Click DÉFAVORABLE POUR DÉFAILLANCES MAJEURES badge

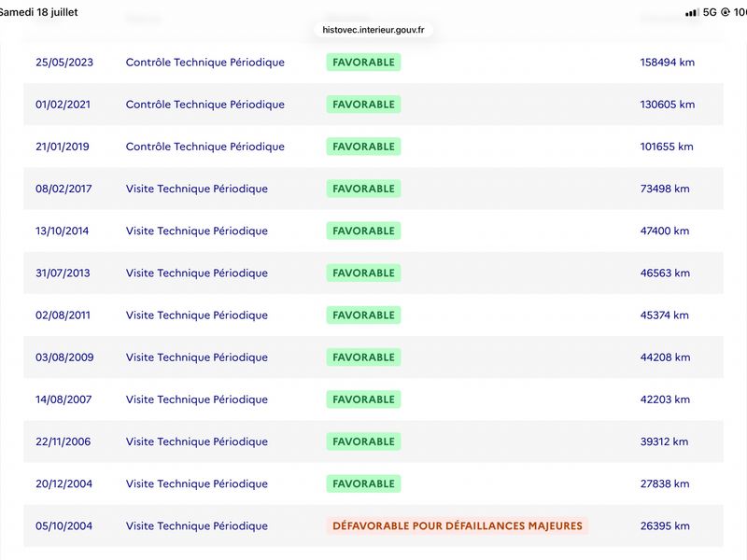pyautogui.click(x=458, y=525)
